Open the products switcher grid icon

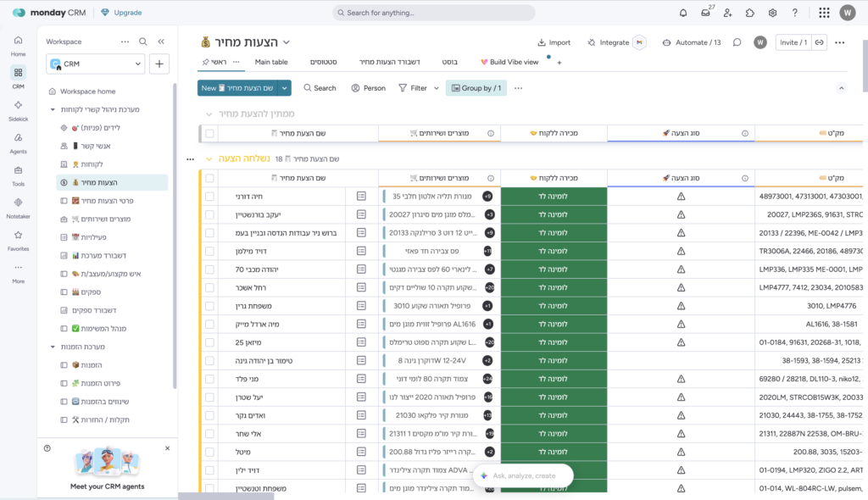click(824, 13)
